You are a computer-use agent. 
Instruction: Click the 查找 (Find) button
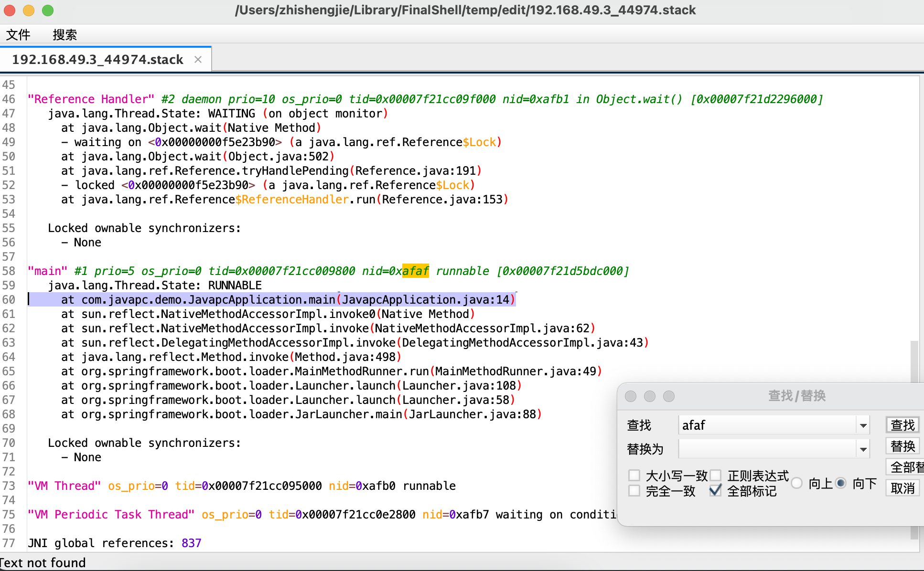(x=903, y=424)
